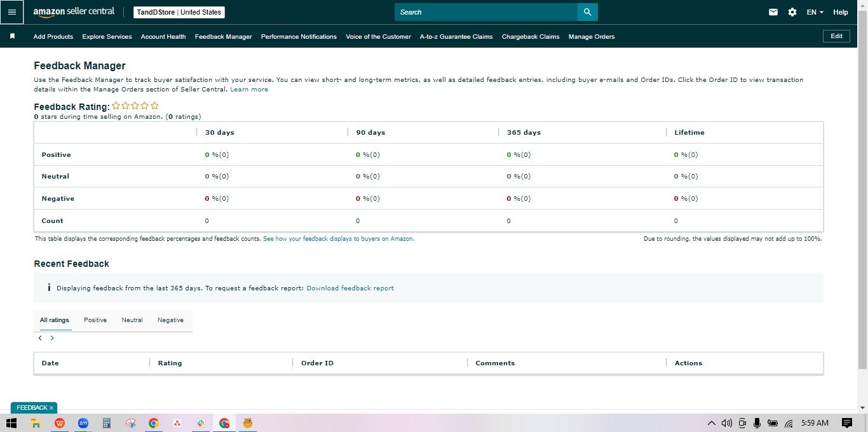The image size is (868, 432).
Task: Open Chargeback Claims menu item
Action: point(531,37)
